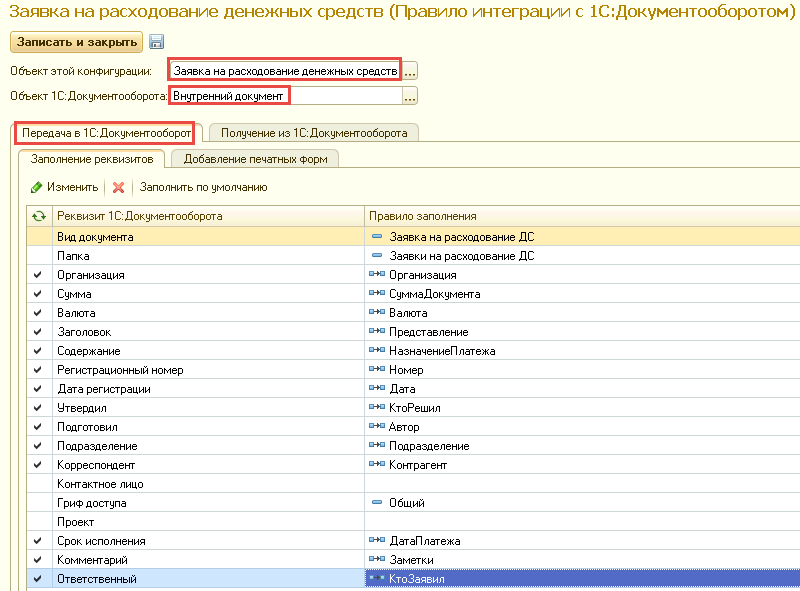Click the highlighted КтоЗаявил rule cell
The image size is (800, 591).
point(582,579)
